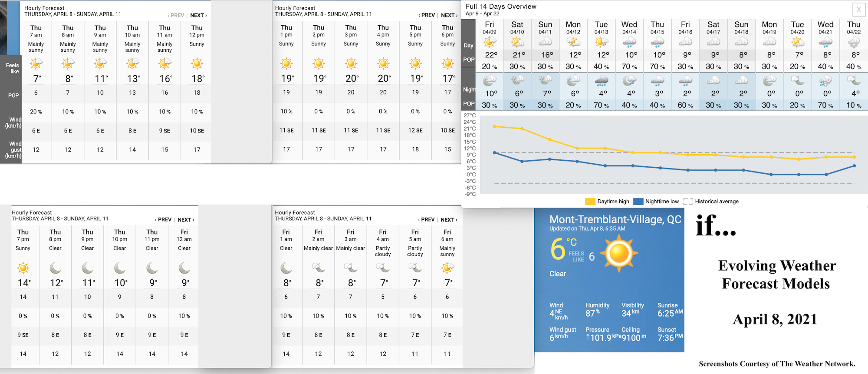
Task: Click NEXT in the Thu 1 pm hourly panel
Action: pyautogui.click(x=449, y=15)
